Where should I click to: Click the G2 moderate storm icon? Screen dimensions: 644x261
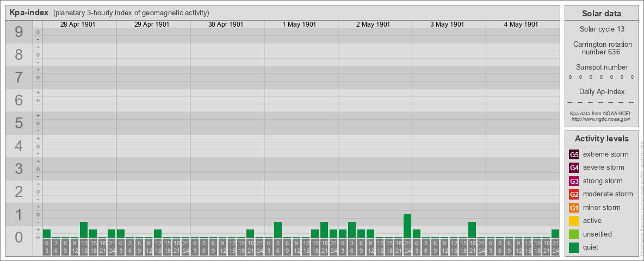tap(574, 194)
